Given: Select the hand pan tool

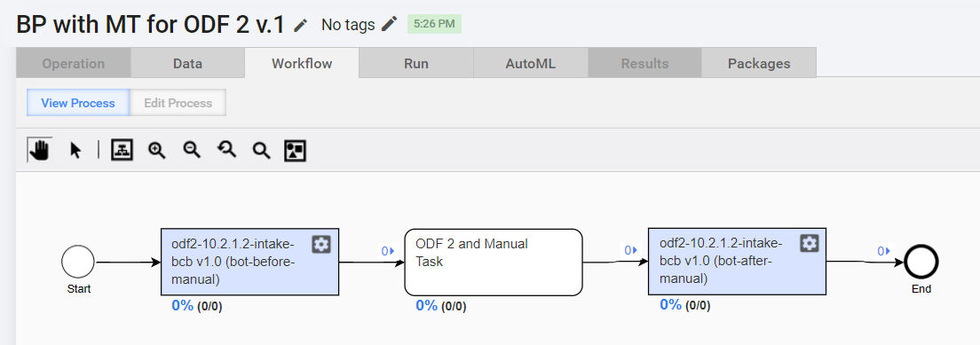Looking at the screenshot, I should click(x=40, y=150).
